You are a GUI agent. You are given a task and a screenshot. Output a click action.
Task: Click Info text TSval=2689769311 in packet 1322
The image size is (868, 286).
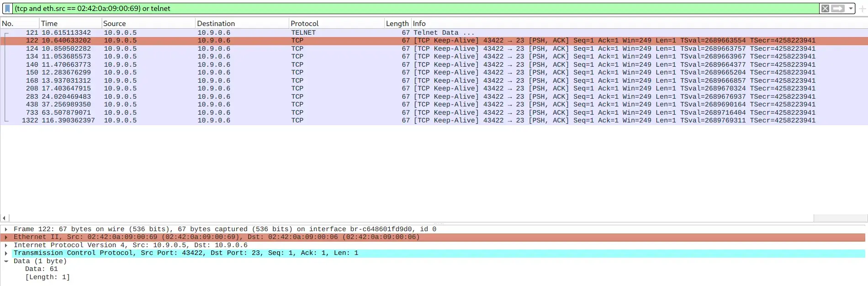pos(713,121)
